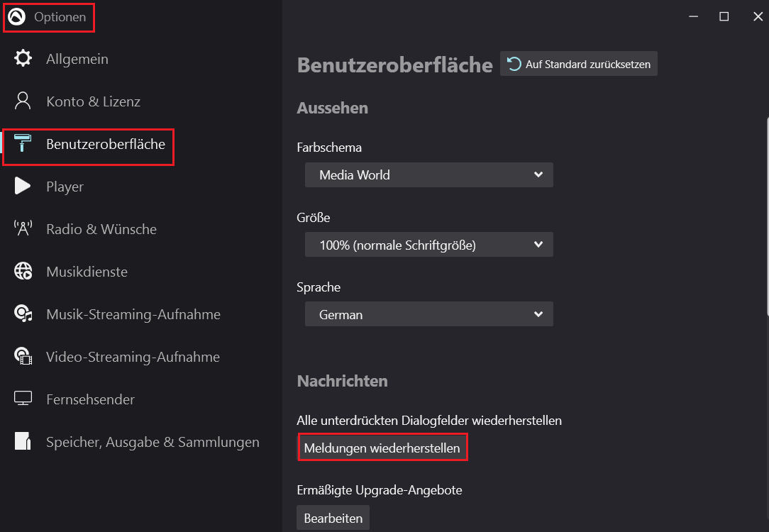Click 'Alle unterdrückten Dialogfelder wiederherstellen' text
Viewport: 769px width, 532px height.
429,421
